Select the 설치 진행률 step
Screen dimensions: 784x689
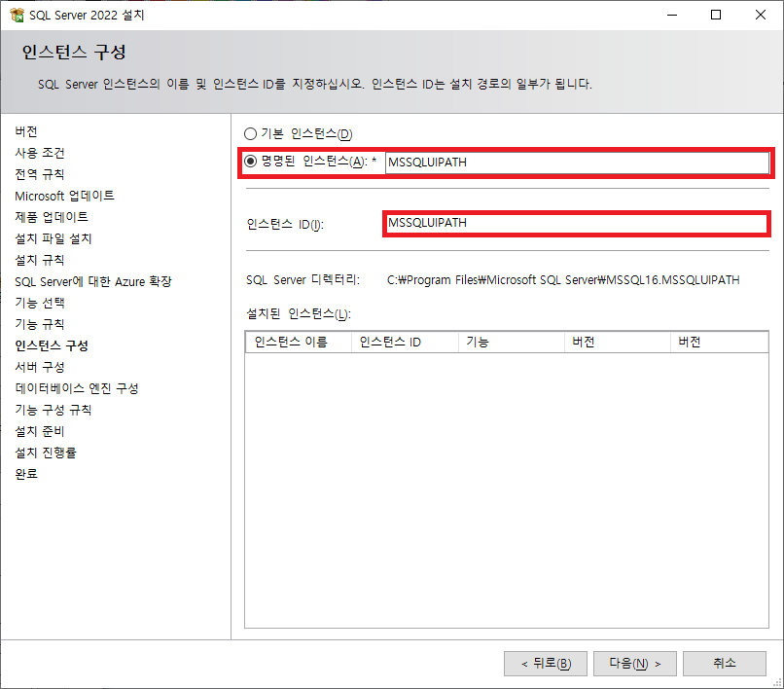pyautogui.click(x=46, y=453)
